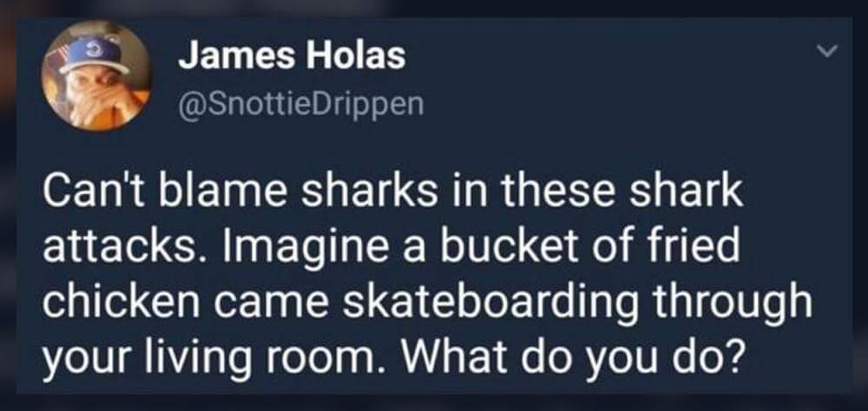Click the James Holas display name

tap(291, 56)
